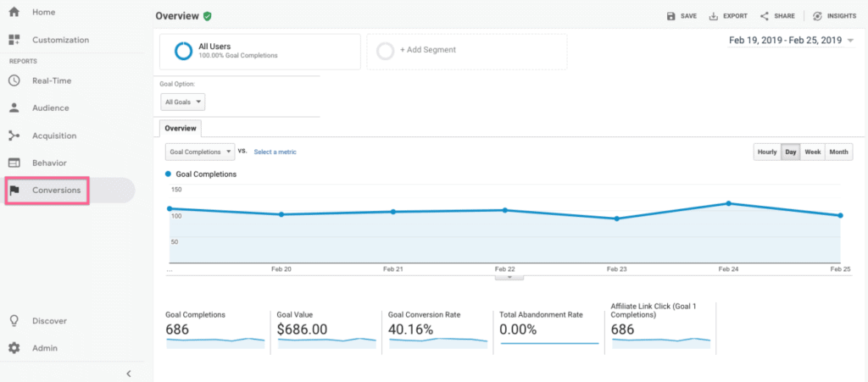Expand the Goal Completions metric dropdown

199,152
